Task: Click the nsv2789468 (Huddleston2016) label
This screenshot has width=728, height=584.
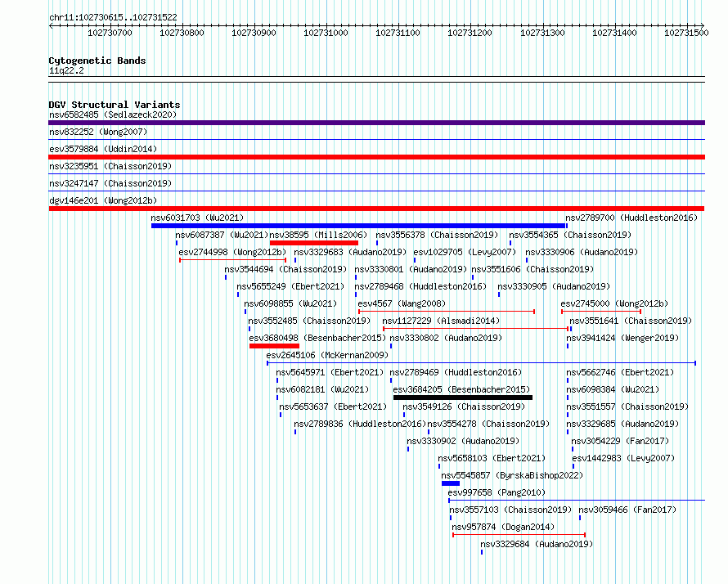Action: click(x=420, y=286)
